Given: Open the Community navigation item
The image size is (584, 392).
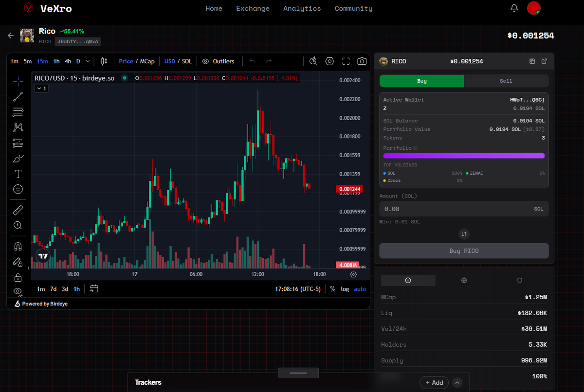Looking at the screenshot, I should (354, 8).
